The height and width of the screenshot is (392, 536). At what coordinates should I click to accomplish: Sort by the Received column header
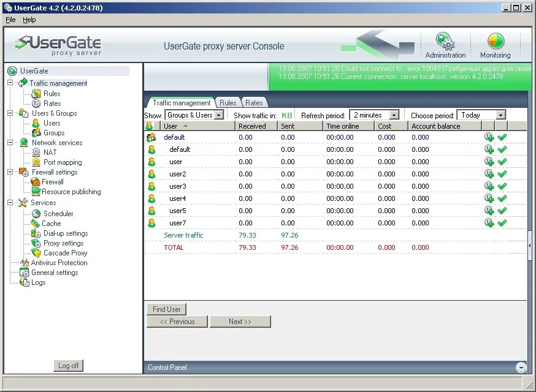tap(256, 126)
